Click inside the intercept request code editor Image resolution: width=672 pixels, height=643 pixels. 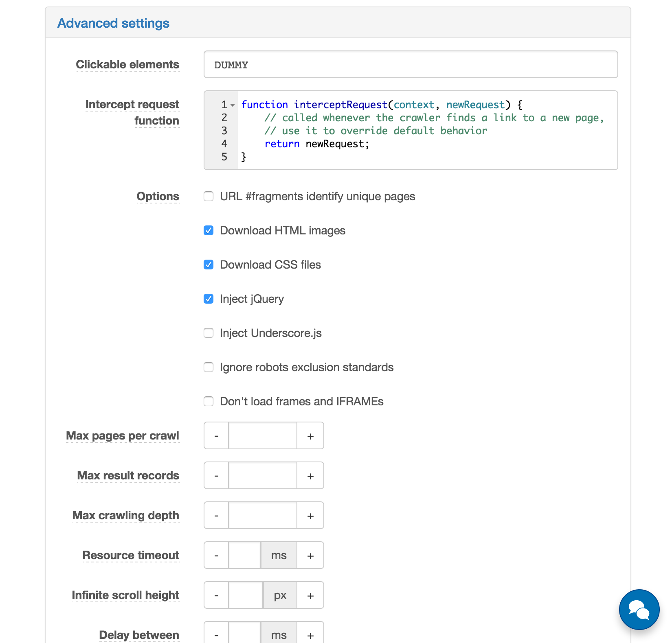(x=428, y=144)
